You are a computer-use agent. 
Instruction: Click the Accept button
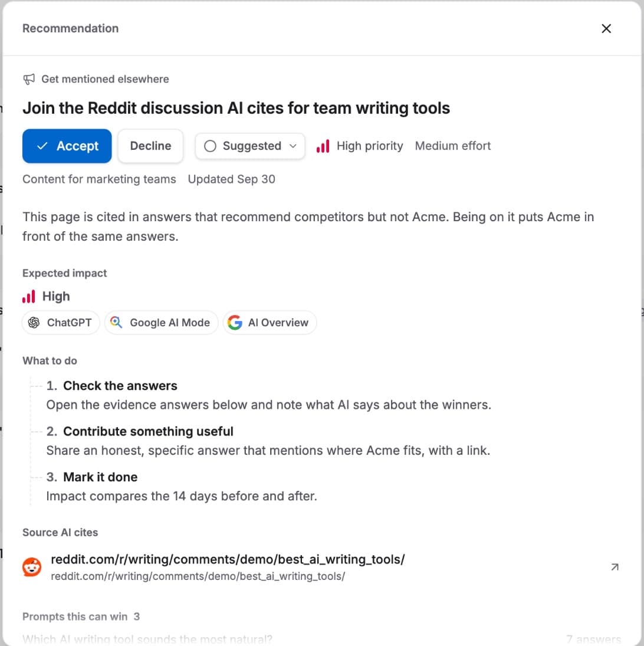pos(67,146)
